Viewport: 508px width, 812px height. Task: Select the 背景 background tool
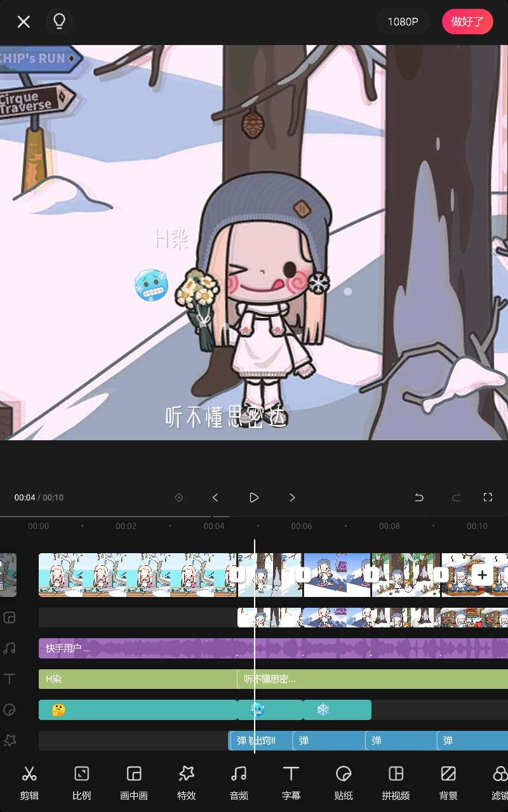pos(448,782)
